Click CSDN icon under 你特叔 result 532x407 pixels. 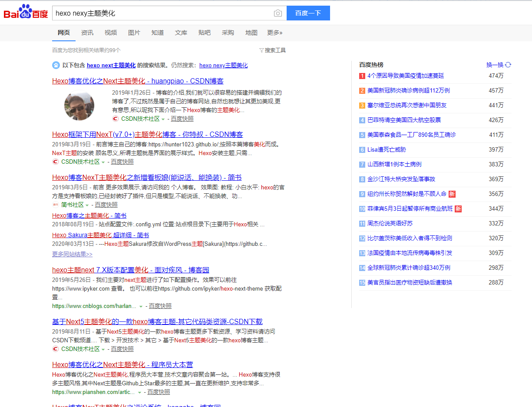(x=55, y=162)
